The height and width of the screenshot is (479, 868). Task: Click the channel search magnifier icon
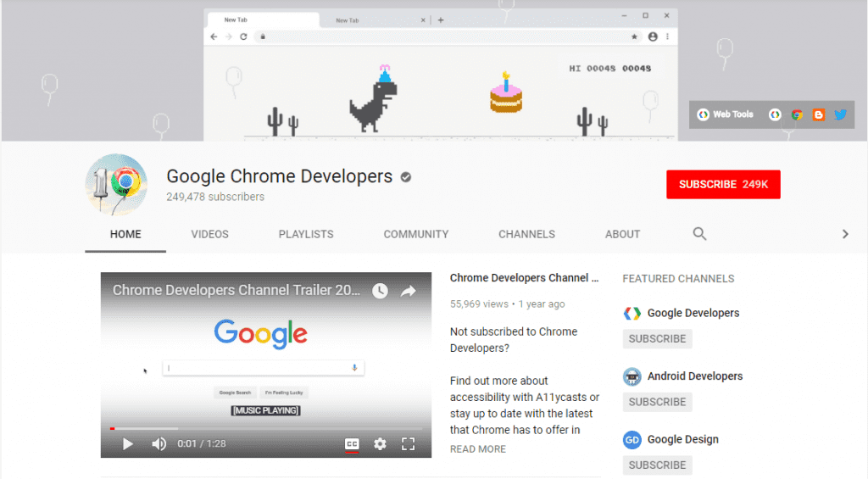(x=699, y=234)
